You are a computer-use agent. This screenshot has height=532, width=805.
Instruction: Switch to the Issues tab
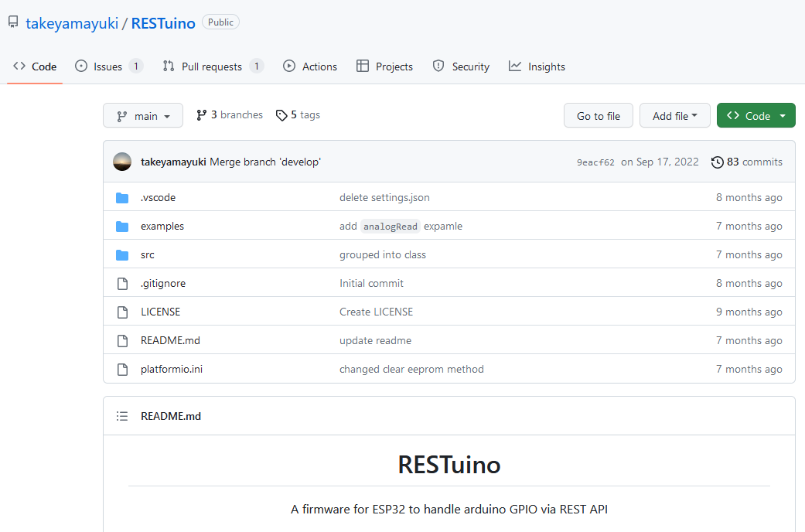pyautogui.click(x=109, y=66)
